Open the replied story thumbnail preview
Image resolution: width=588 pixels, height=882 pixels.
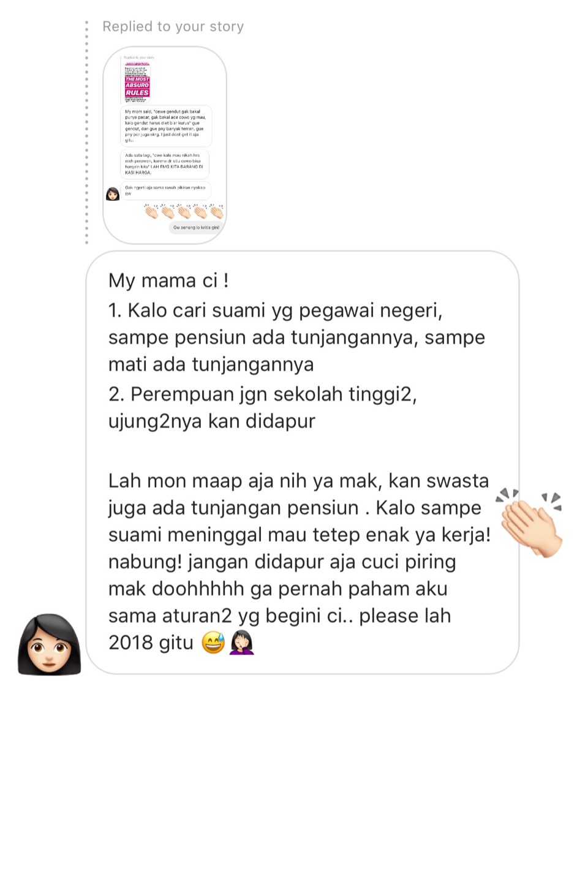tap(165, 145)
